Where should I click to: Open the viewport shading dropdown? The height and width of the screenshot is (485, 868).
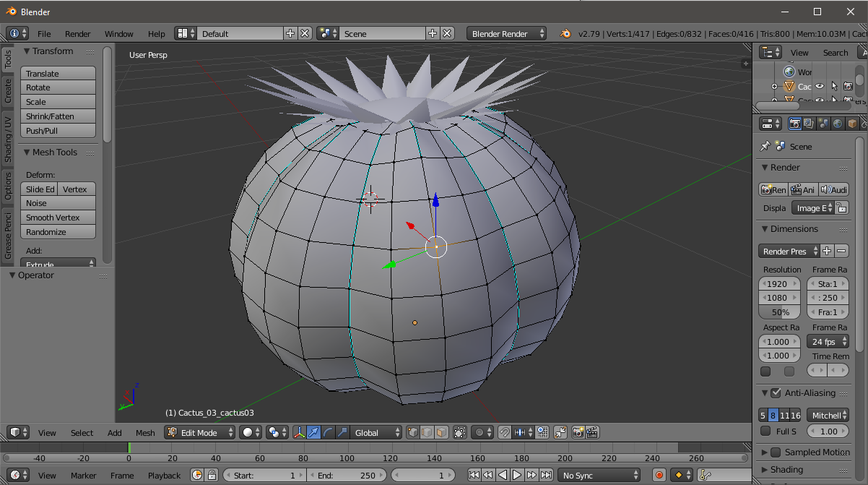[251, 432]
